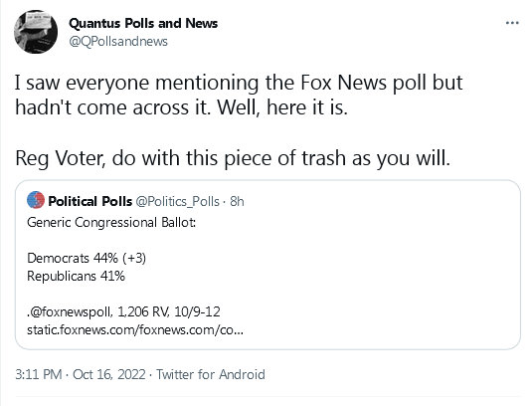Click the Political Polls profile icon
This screenshot has height=406, width=532.
36,200
